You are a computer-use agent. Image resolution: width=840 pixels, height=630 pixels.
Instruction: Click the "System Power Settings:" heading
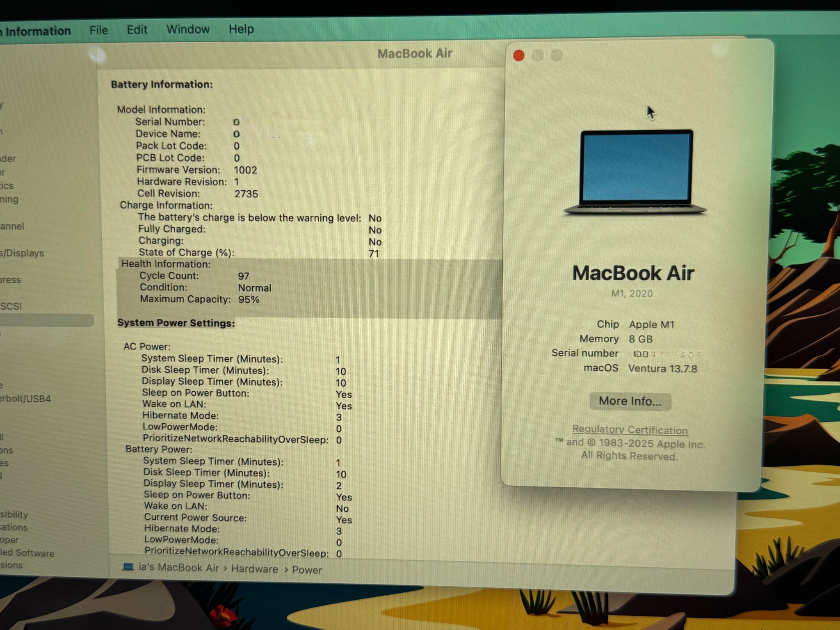pos(176,323)
